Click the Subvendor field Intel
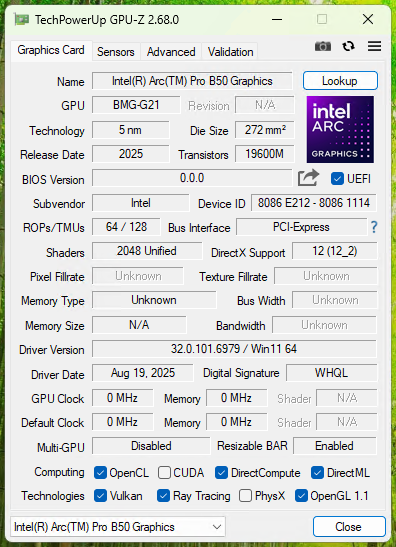396x547 pixels. tap(141, 203)
